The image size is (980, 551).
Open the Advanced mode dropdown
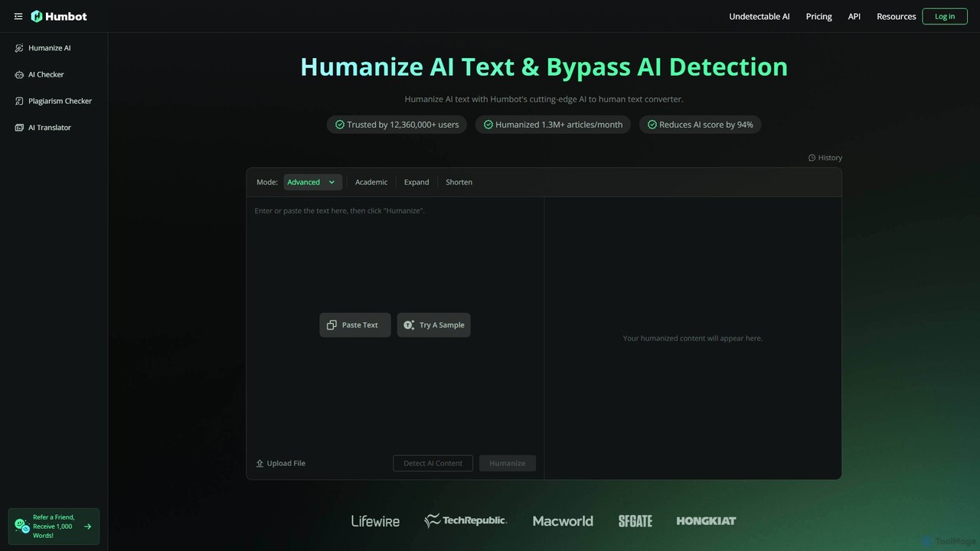(x=312, y=182)
